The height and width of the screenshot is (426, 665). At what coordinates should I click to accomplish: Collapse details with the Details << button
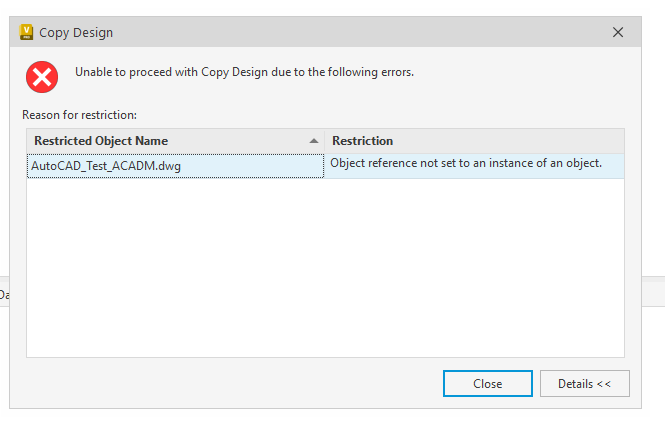tap(584, 383)
